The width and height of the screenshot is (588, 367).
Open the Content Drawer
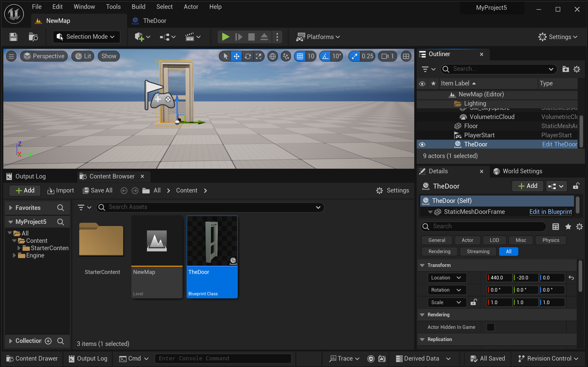pos(32,358)
